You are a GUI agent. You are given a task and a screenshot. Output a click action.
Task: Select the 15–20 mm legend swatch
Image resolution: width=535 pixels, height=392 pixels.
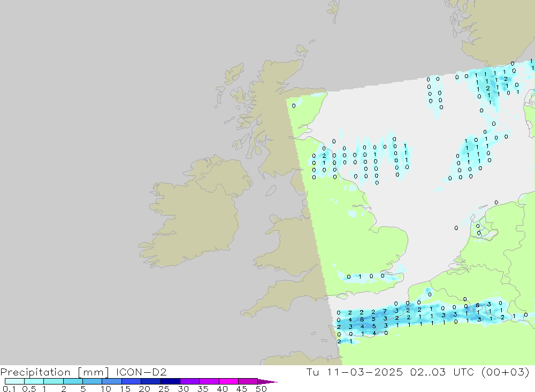click(131, 381)
